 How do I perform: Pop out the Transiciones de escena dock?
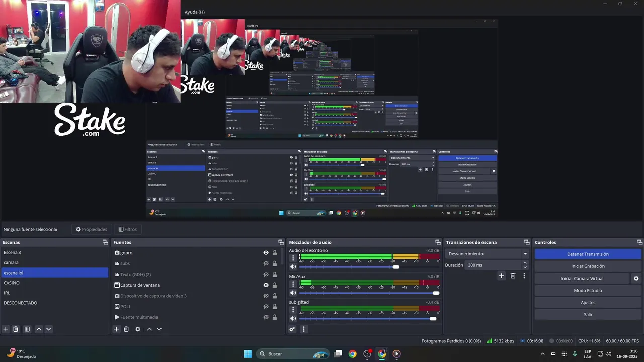pyautogui.click(x=527, y=242)
